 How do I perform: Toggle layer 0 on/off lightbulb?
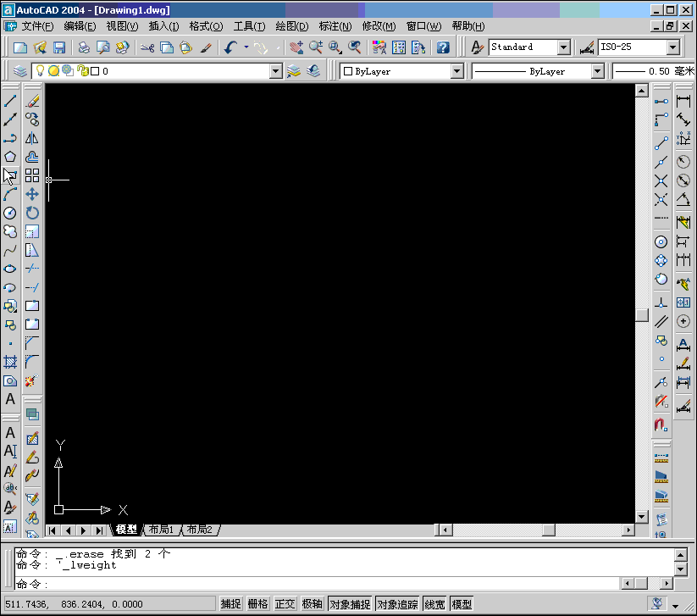40,70
